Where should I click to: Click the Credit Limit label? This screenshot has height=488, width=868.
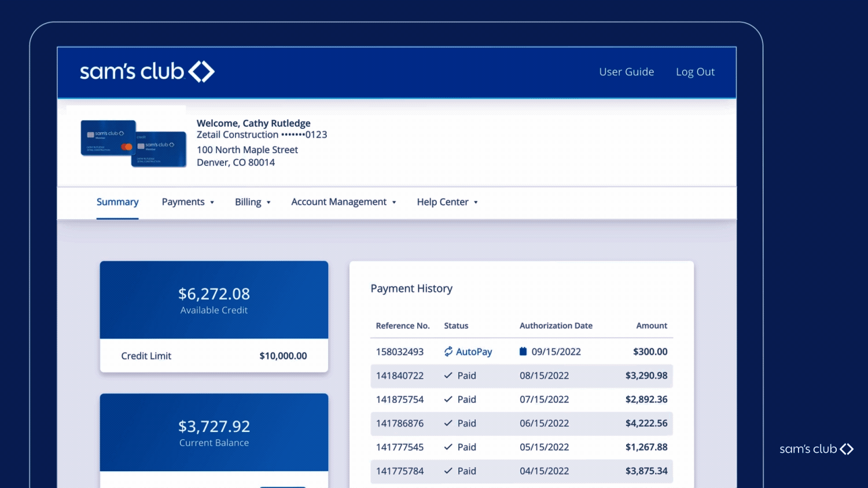point(146,356)
